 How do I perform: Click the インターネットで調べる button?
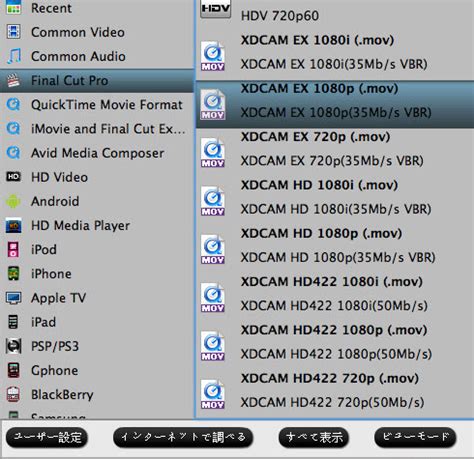tap(183, 437)
